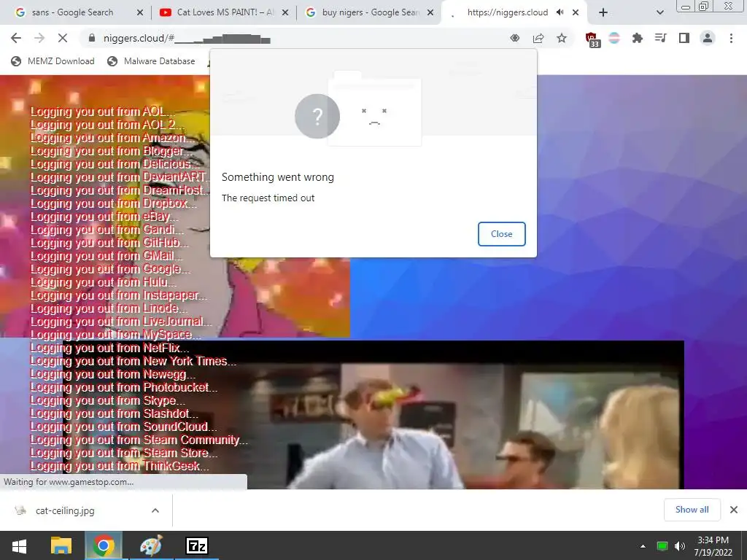Click Logging you out from GitHub line

click(109, 243)
